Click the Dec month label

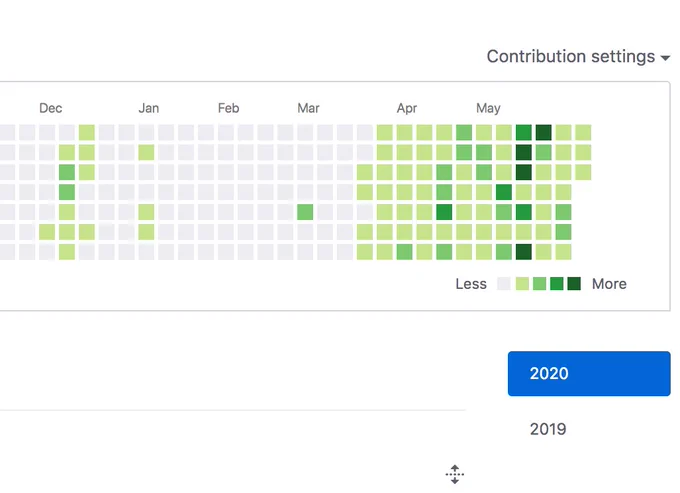pyautogui.click(x=51, y=108)
